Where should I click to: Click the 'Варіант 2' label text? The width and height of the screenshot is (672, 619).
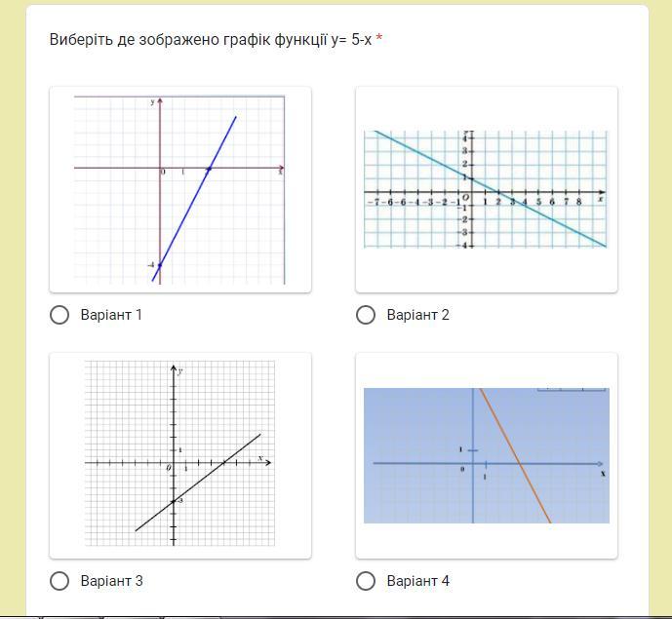click(x=417, y=315)
